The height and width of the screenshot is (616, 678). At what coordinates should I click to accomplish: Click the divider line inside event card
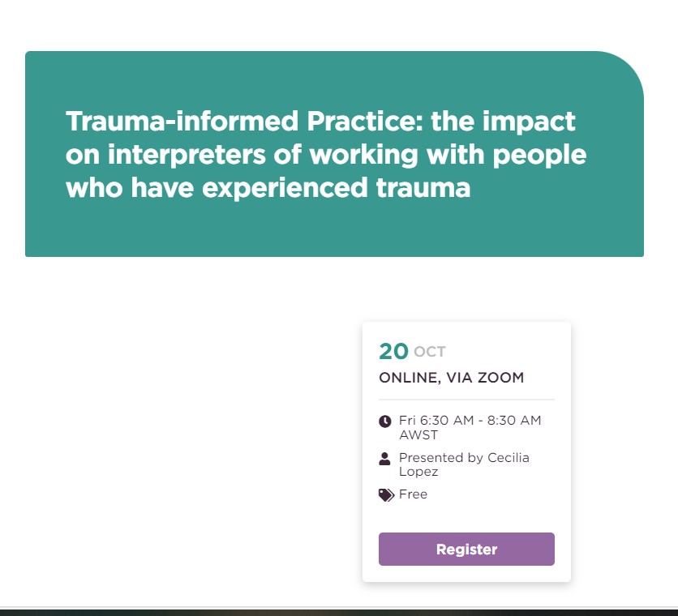[x=466, y=400]
